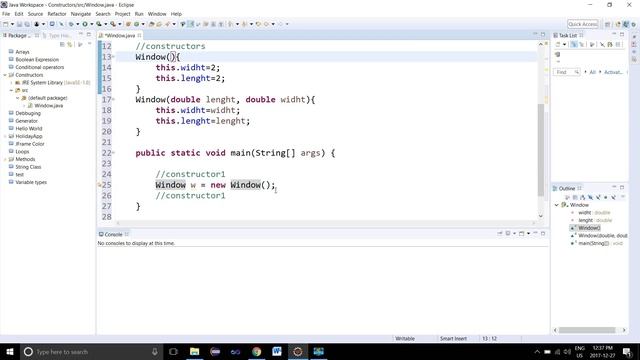
Task: Toggle Categorized view in Task List toolbar
Action: point(574,44)
